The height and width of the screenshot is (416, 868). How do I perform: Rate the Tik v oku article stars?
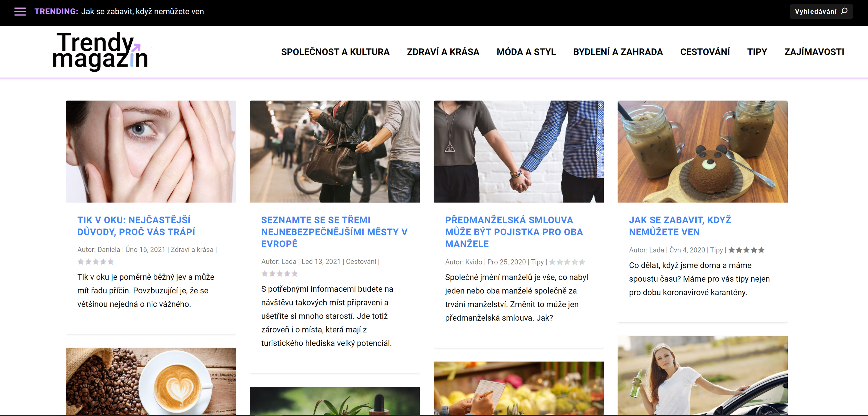(96, 262)
